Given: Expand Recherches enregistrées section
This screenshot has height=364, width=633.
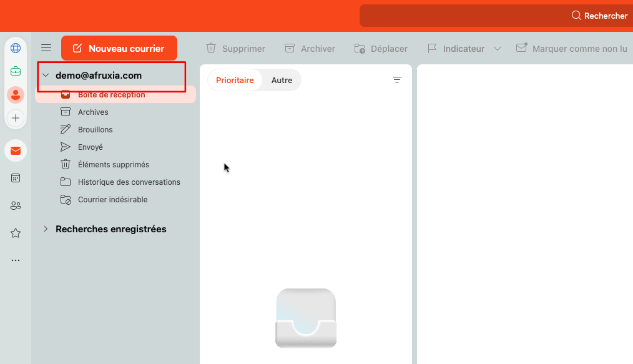Looking at the screenshot, I should pyautogui.click(x=46, y=229).
